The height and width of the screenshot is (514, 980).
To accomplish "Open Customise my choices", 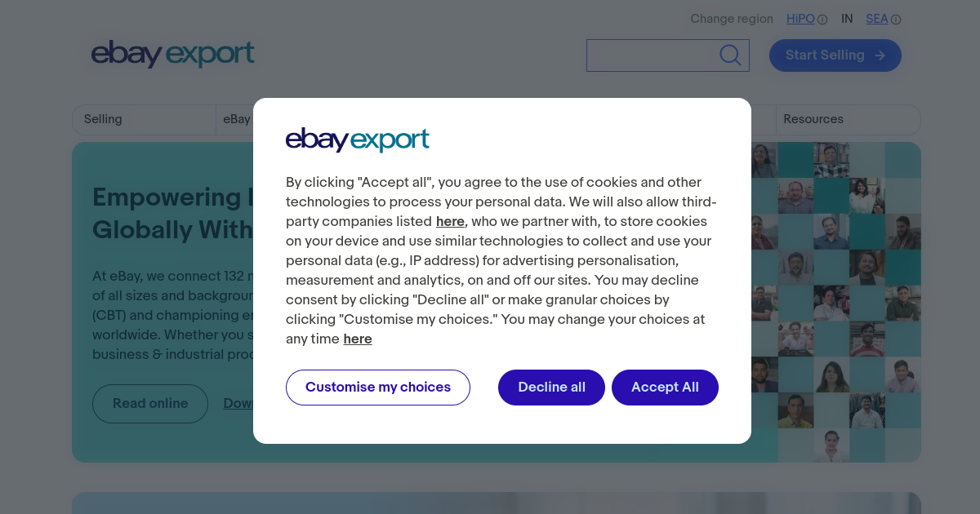I will click(378, 388).
